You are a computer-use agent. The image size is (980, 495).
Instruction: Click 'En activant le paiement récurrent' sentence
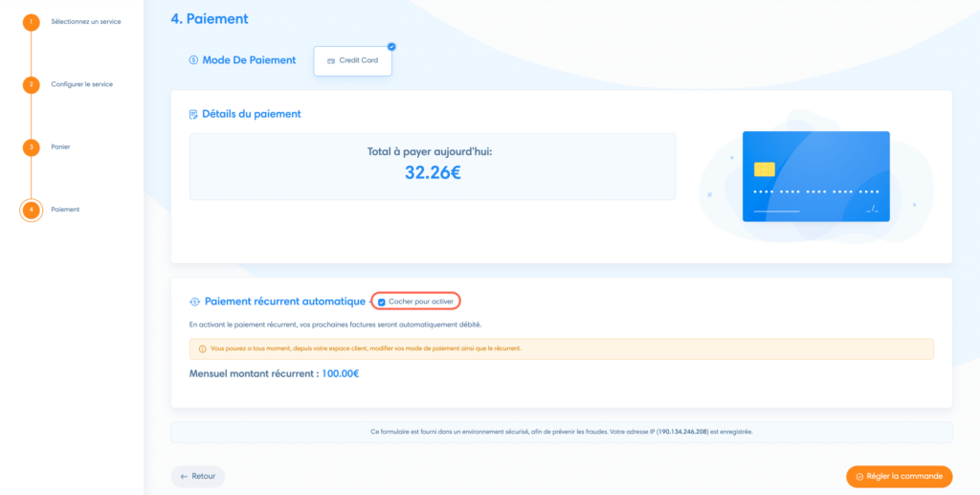coord(335,325)
